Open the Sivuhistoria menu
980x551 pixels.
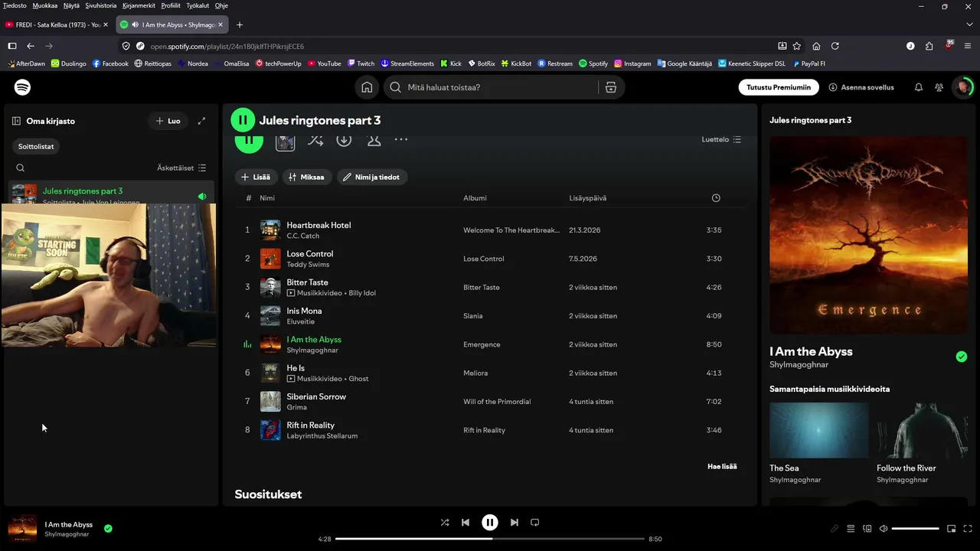[101, 5]
